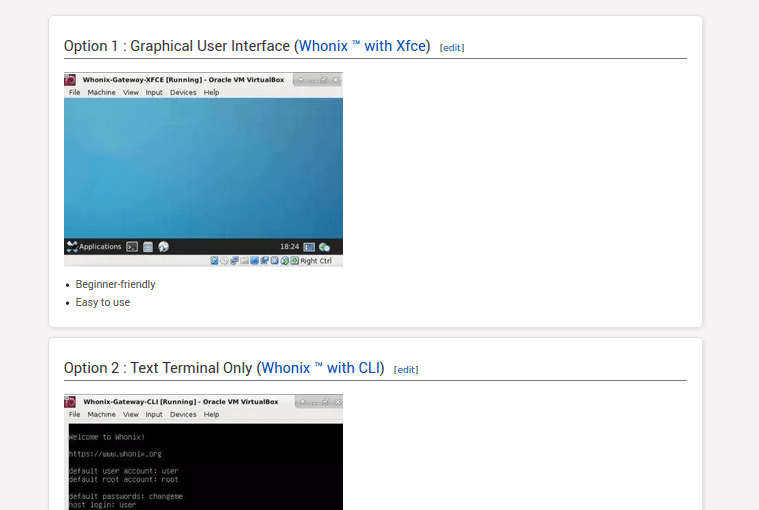759x510 pixels.
Task: Click the 'Welcome to Whonix!' terminal line
Action: click(x=106, y=437)
